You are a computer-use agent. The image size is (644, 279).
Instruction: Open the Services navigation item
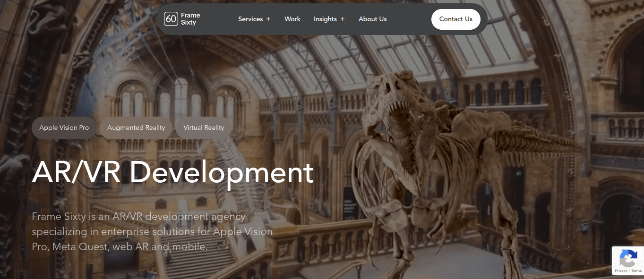tap(250, 19)
